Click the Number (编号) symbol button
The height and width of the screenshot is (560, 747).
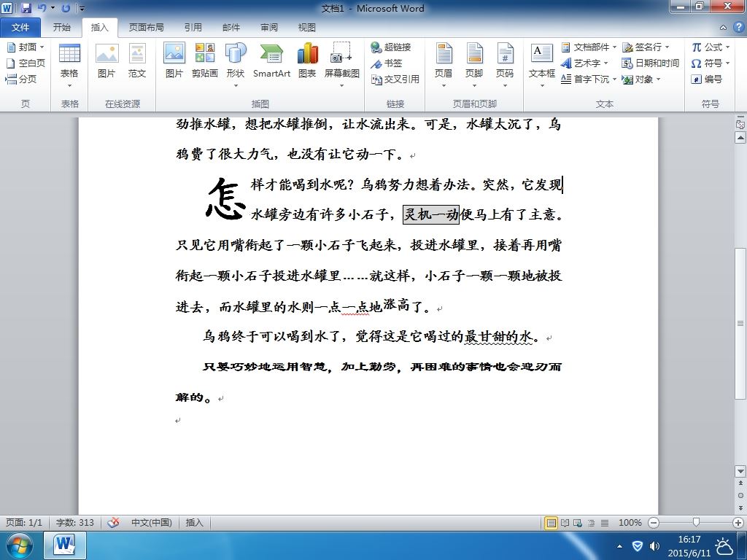[707, 79]
